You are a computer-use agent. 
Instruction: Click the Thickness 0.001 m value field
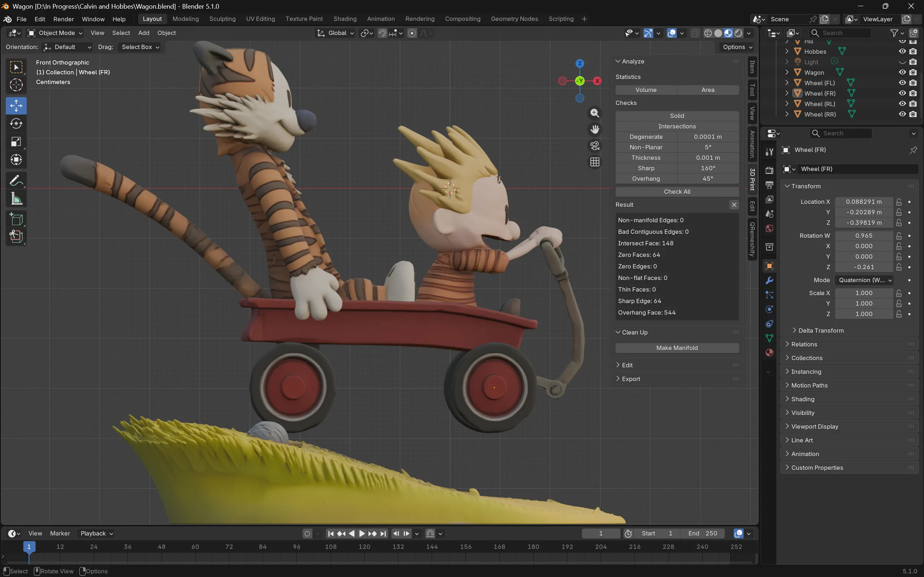(x=708, y=158)
